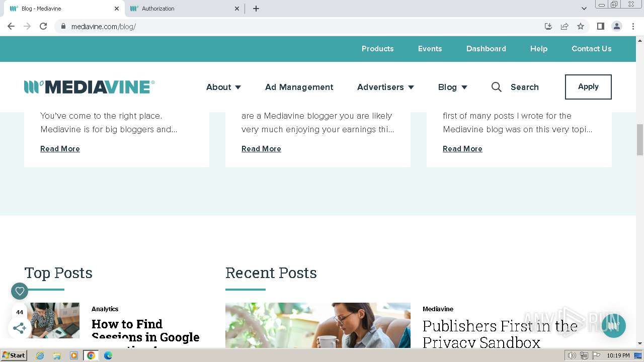Viewport: 644px width, 362px height.
Task: Open the Action Center flag icon
Action: (x=596, y=355)
